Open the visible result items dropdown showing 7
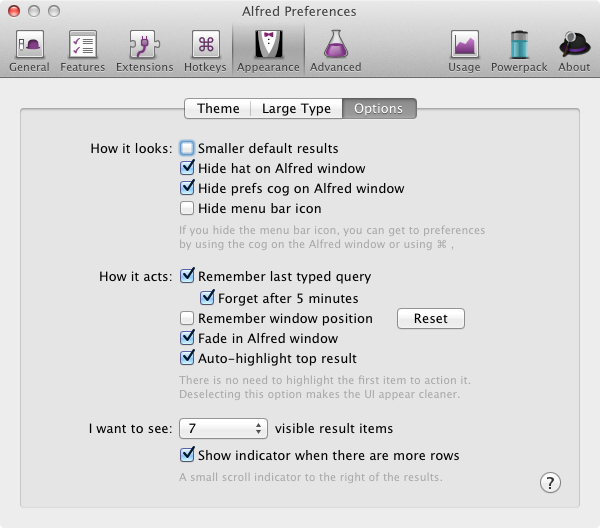The image size is (600, 528). coord(223,428)
